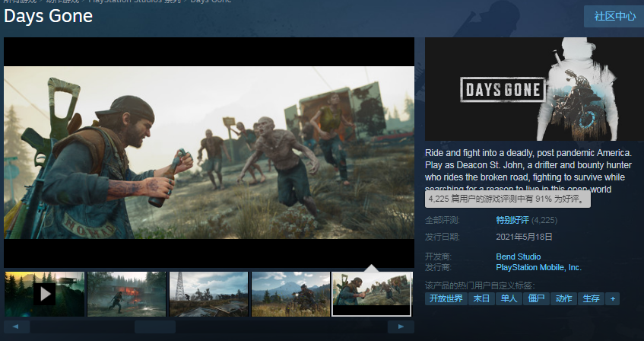Select the burning building screenshot thumbnail
This screenshot has height=341, width=644.
pos(126,294)
